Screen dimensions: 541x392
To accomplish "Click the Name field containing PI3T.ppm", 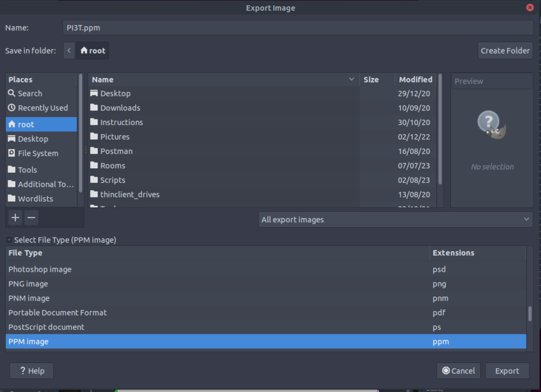I will click(298, 28).
